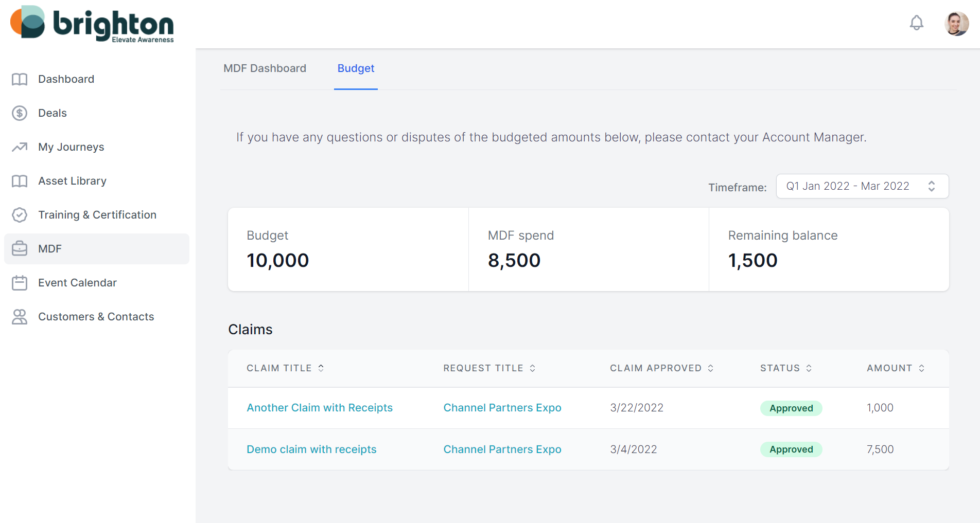Select the Budget tab
The width and height of the screenshot is (980, 523).
click(356, 68)
